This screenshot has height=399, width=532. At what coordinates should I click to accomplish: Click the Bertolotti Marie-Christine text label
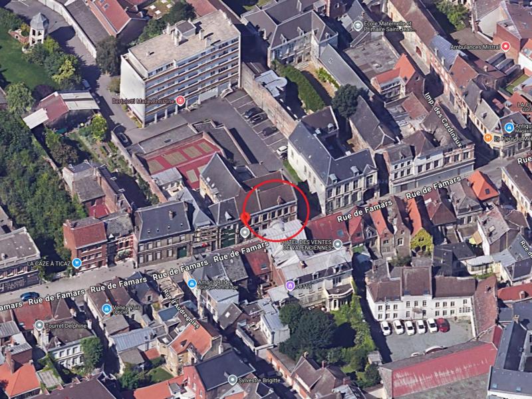[143, 100]
